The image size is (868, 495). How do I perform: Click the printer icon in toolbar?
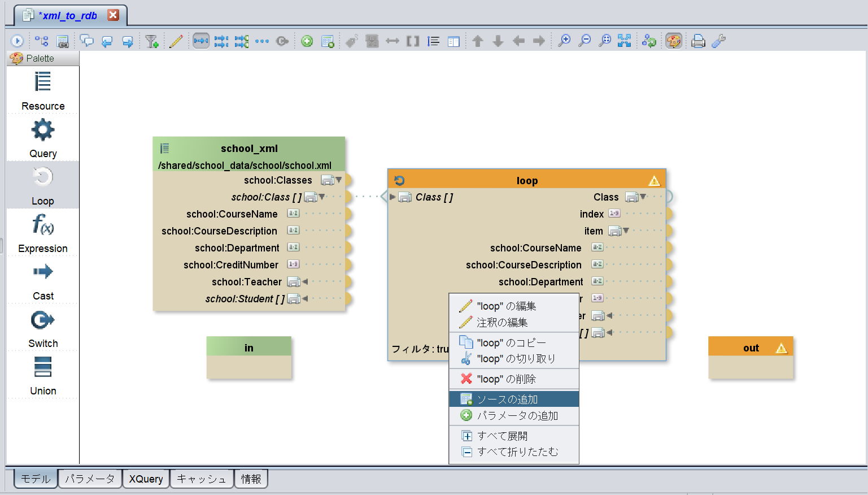[698, 41]
